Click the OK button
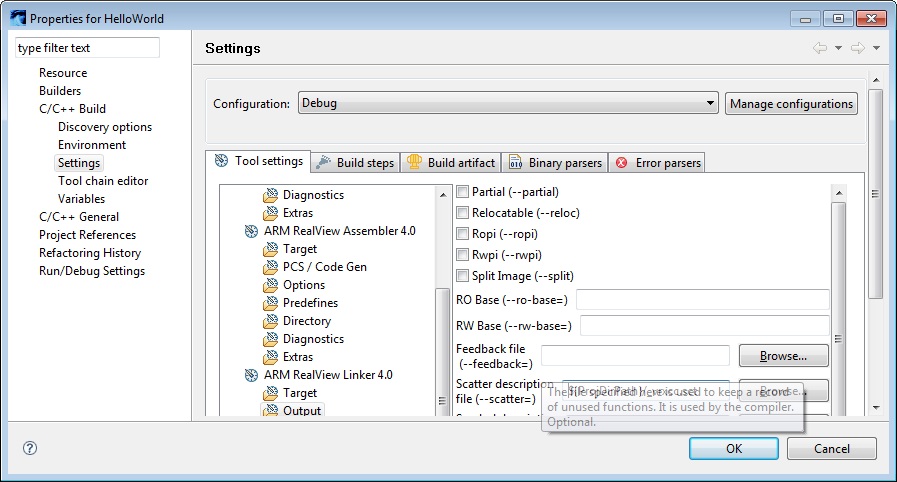 733,449
